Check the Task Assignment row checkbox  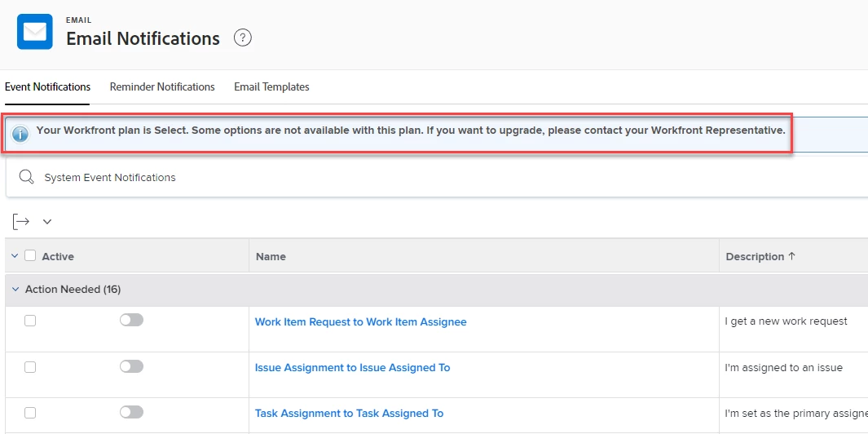[30, 413]
